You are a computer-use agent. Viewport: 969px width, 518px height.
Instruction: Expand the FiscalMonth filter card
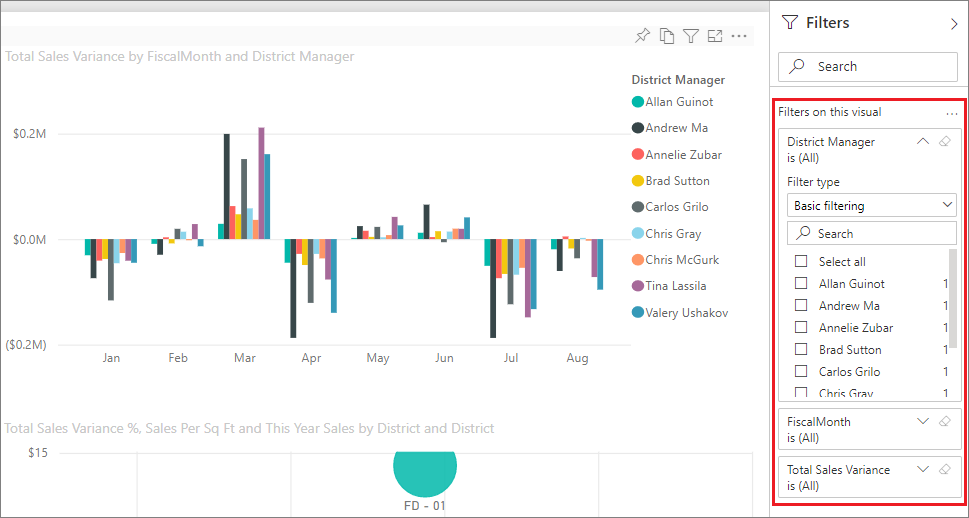tap(923, 422)
